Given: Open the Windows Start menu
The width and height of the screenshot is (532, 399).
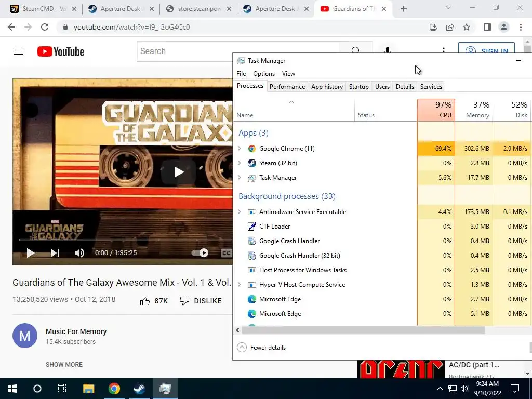Looking at the screenshot, I should pos(12,389).
